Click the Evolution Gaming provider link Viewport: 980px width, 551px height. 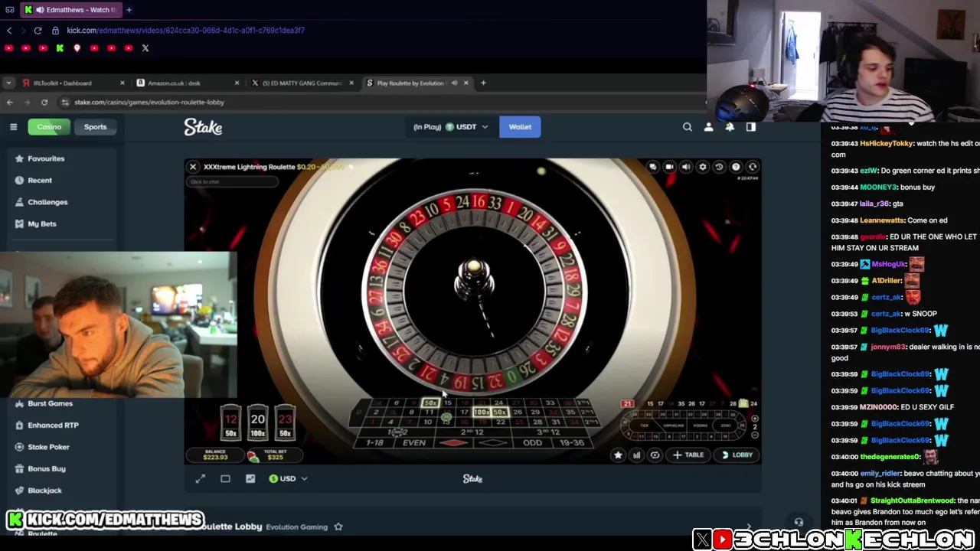(x=296, y=527)
